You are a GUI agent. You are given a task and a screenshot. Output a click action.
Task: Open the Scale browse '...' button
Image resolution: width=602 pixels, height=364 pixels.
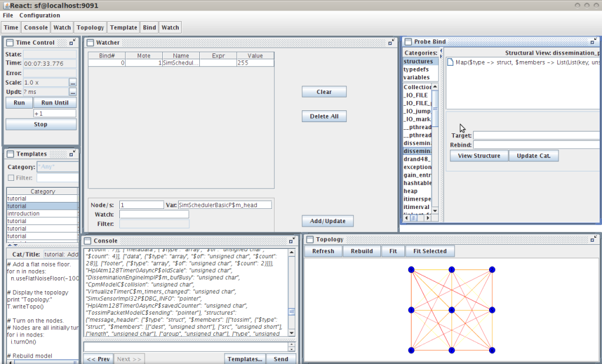[x=72, y=83]
